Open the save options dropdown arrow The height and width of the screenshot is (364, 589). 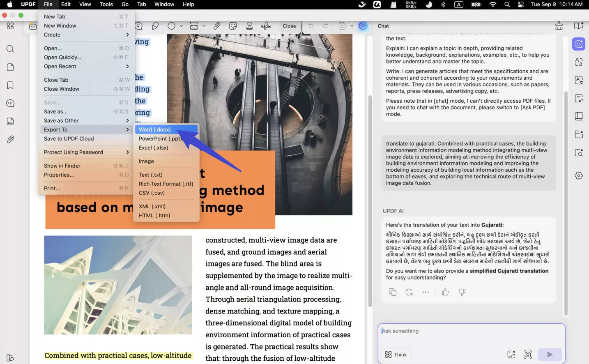click(352, 25)
